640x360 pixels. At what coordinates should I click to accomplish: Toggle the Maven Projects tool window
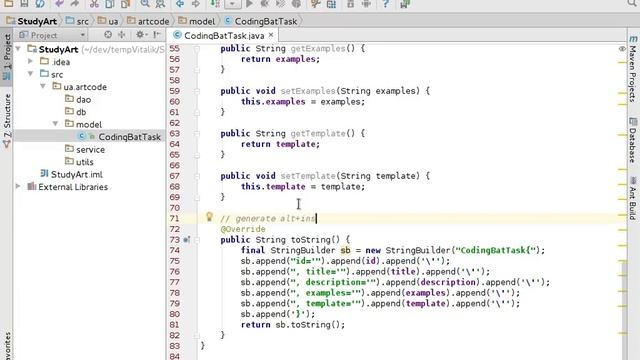click(x=633, y=69)
